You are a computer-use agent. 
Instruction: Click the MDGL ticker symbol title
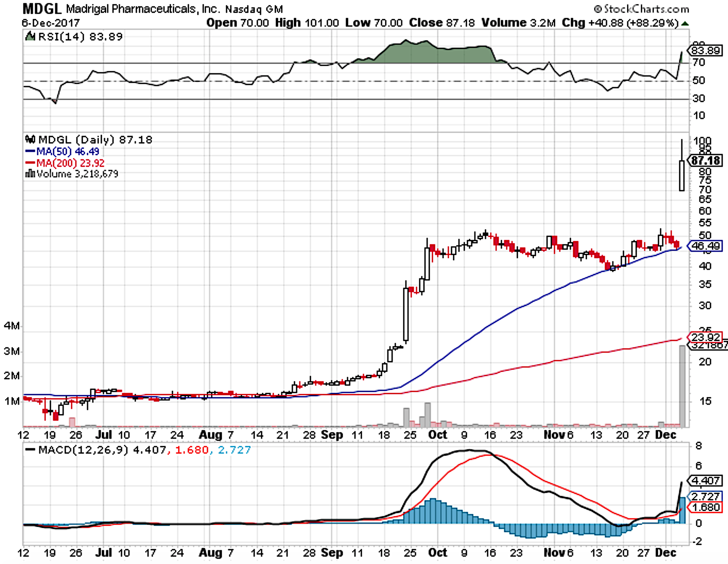click(x=41, y=8)
